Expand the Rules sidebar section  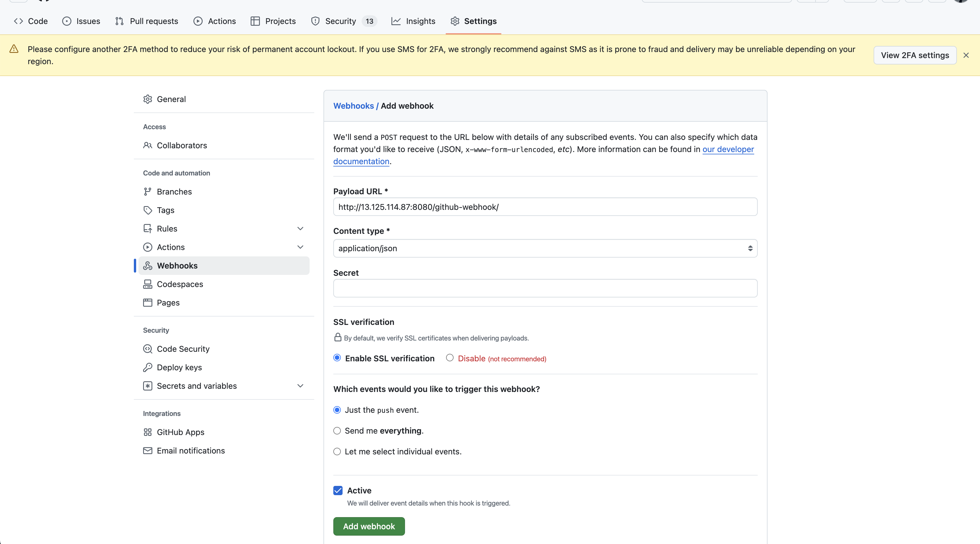tap(300, 229)
